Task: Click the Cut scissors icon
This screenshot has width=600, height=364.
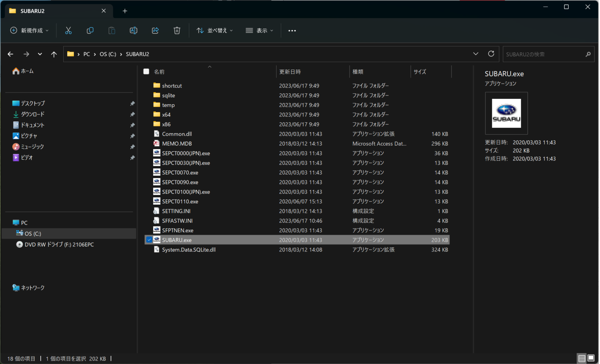Action: click(68, 30)
